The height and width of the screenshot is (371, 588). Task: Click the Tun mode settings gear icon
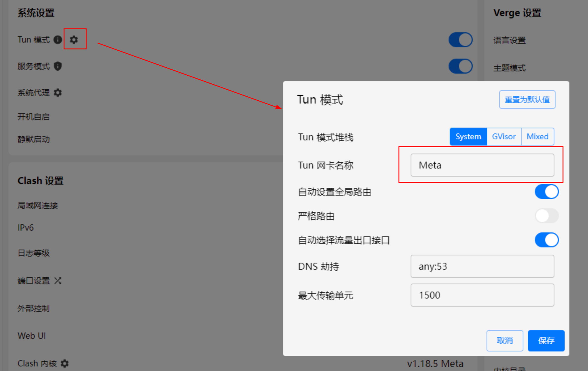click(74, 39)
